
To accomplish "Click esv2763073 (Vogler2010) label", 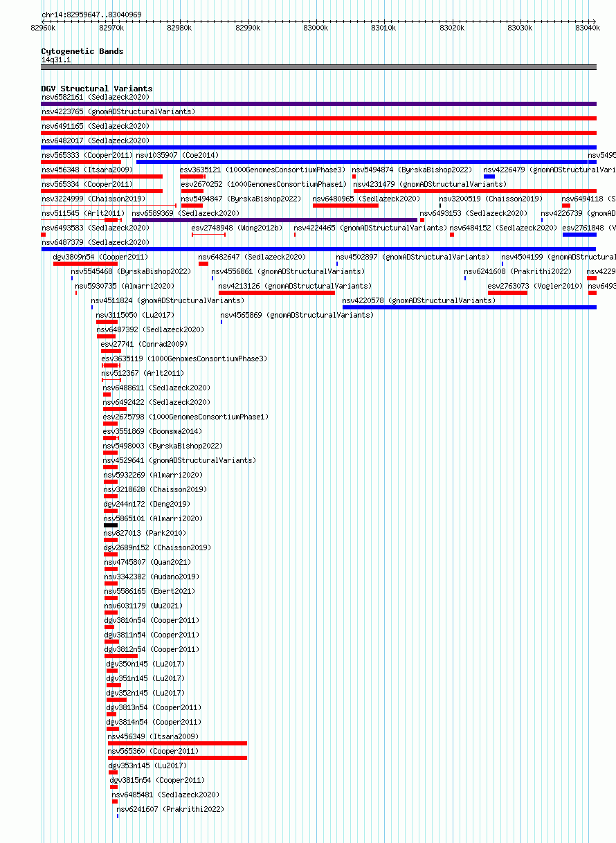I will (x=535, y=286).
